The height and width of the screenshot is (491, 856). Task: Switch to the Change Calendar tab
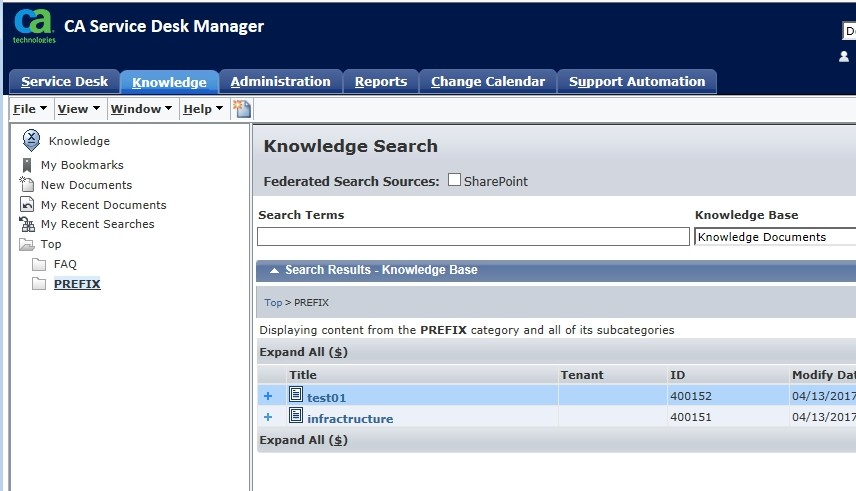pyautogui.click(x=487, y=82)
